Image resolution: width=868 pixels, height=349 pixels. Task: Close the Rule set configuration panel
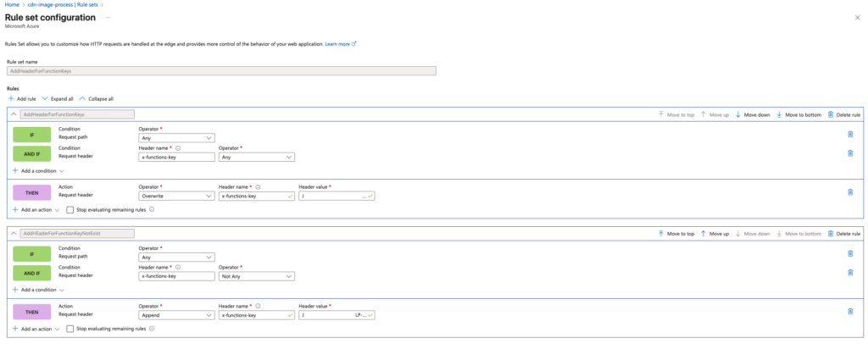[860, 17]
